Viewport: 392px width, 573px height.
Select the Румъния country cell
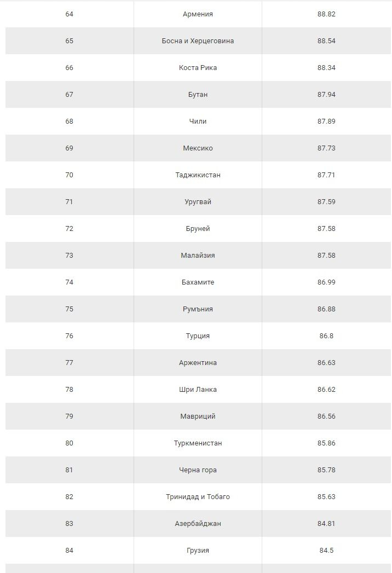[x=198, y=309]
